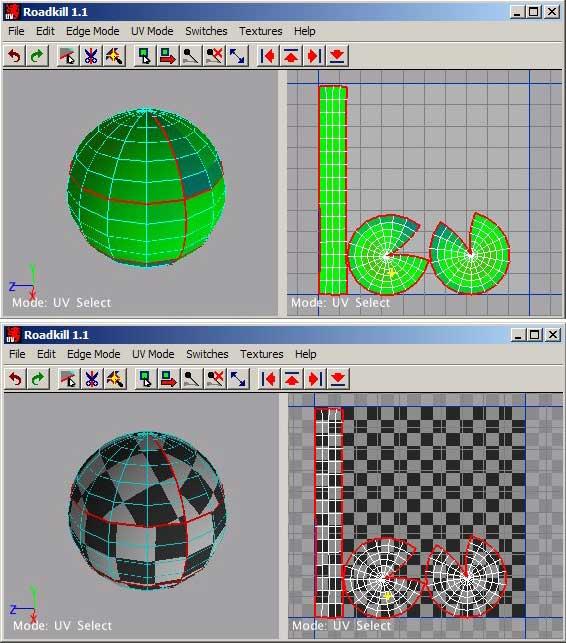Screen dimensions: 566x643
Task: Click the green 3D sphere model
Action: point(146,188)
